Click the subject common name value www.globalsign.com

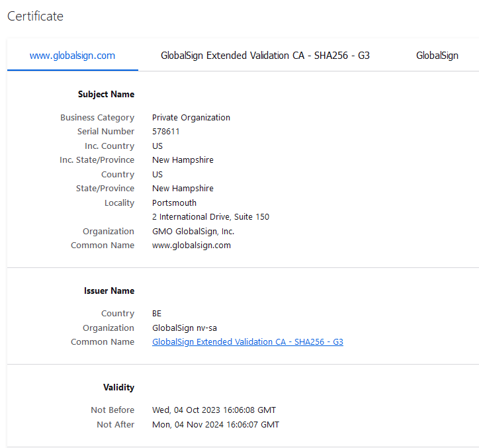(191, 246)
